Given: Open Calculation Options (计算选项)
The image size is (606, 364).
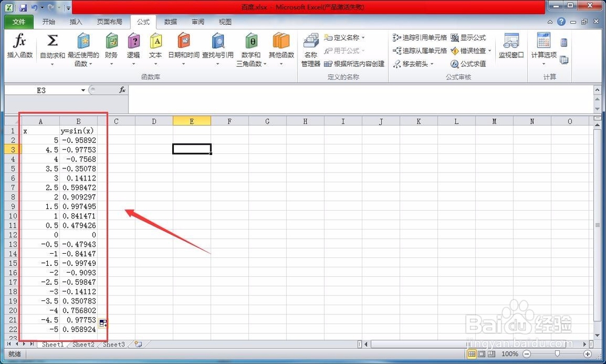Looking at the screenshot, I should tap(544, 48).
